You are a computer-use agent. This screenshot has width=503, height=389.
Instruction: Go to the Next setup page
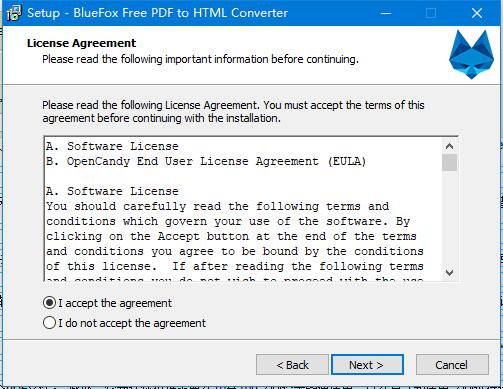tap(367, 365)
